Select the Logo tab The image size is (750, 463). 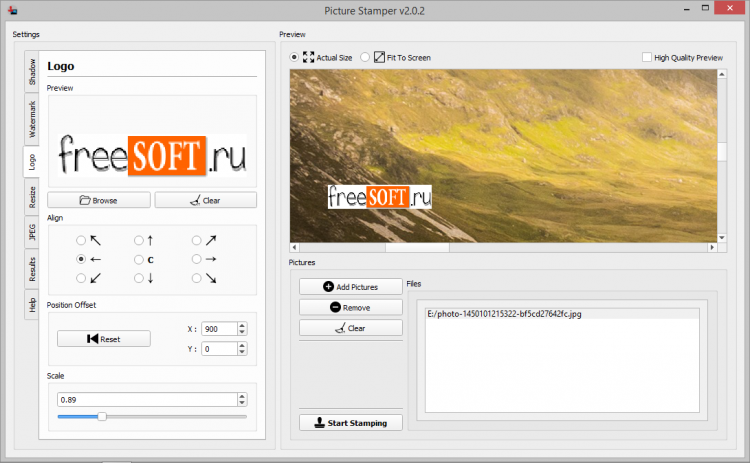coord(31,162)
